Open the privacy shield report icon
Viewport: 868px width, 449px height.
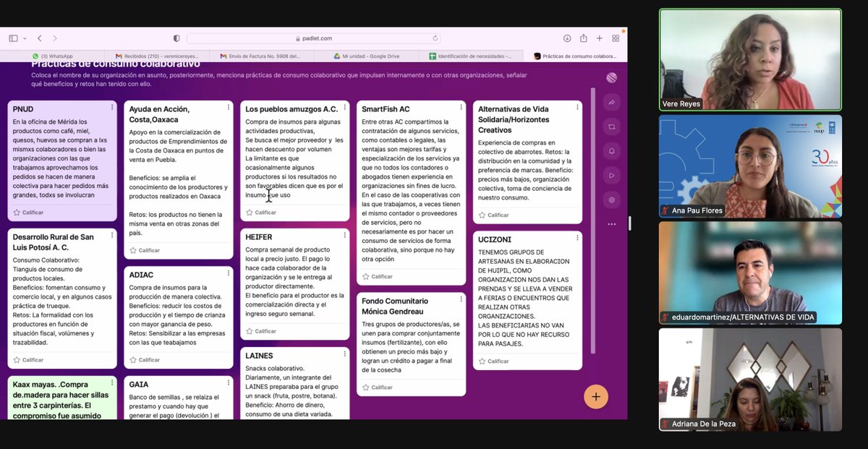click(x=176, y=38)
